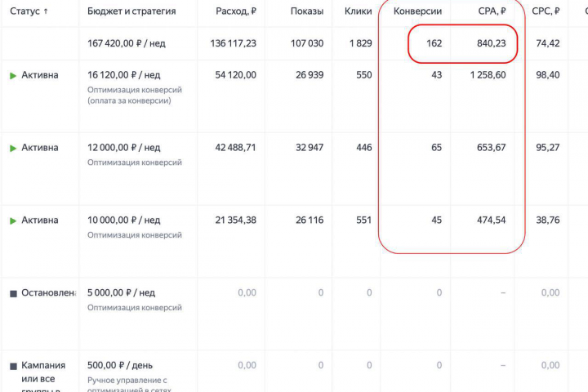Select spend value 54 120,00

point(235,75)
